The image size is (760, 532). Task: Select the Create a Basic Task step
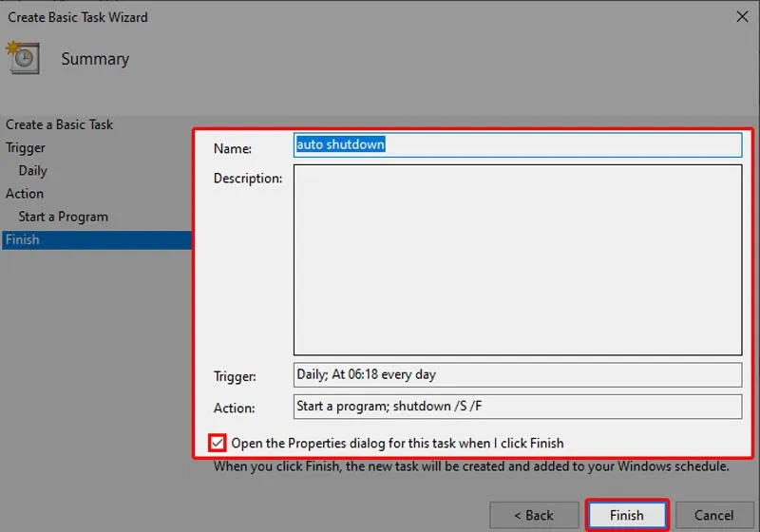point(59,124)
